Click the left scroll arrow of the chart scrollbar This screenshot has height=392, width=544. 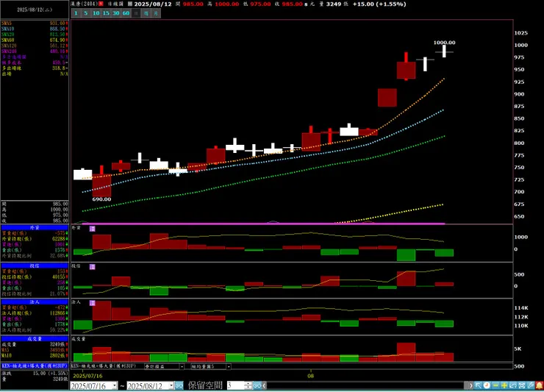(x=265, y=385)
